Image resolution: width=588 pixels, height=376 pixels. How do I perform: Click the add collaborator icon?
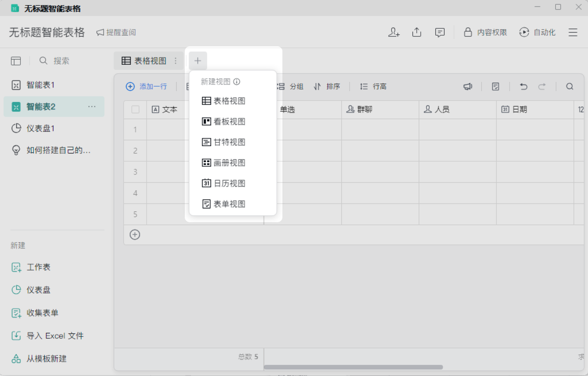coord(394,32)
